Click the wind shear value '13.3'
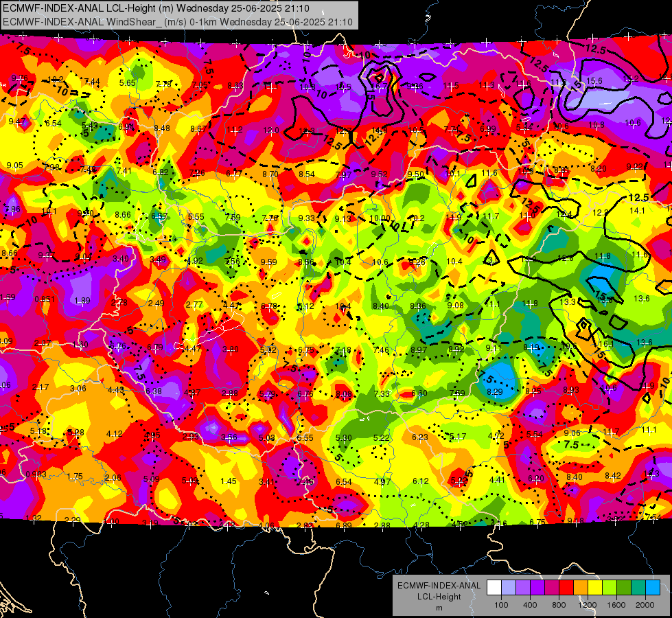The width and height of the screenshot is (672, 618). click(x=568, y=302)
